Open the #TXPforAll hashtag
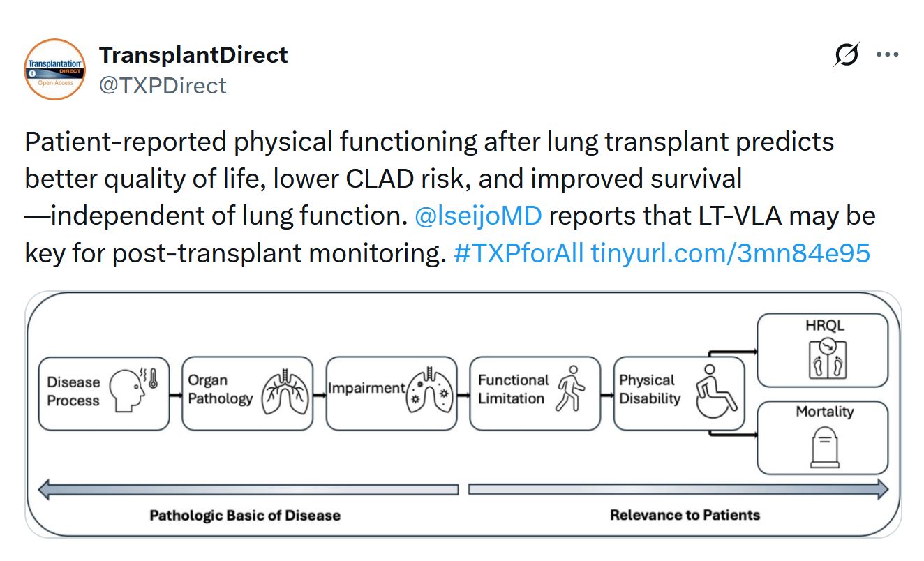This screenshot has height=561, width=924. [x=519, y=253]
